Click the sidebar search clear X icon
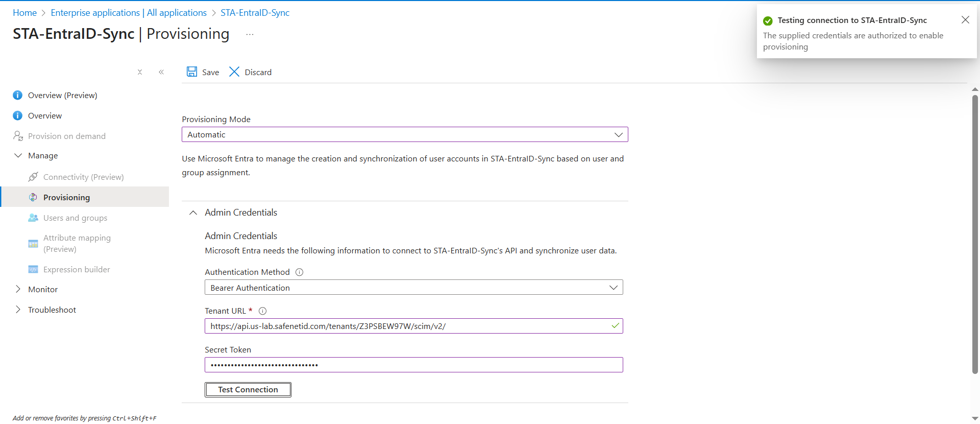This screenshot has width=980, height=424. point(140,72)
